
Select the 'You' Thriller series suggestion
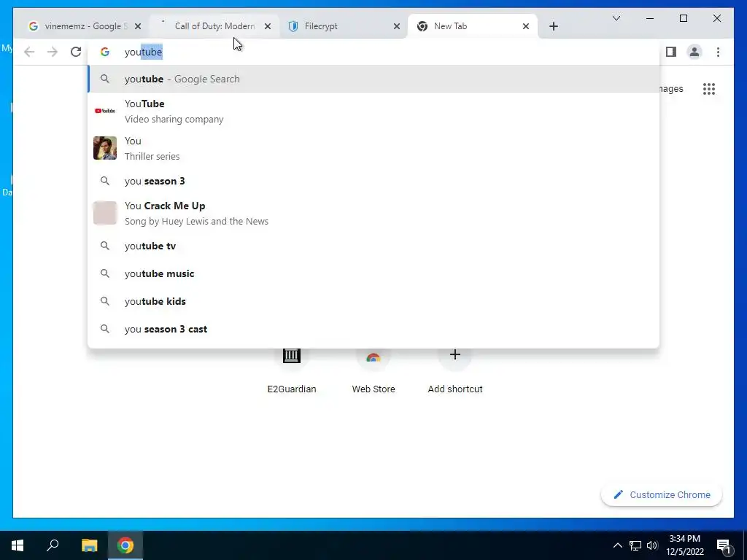pyautogui.click(x=374, y=148)
